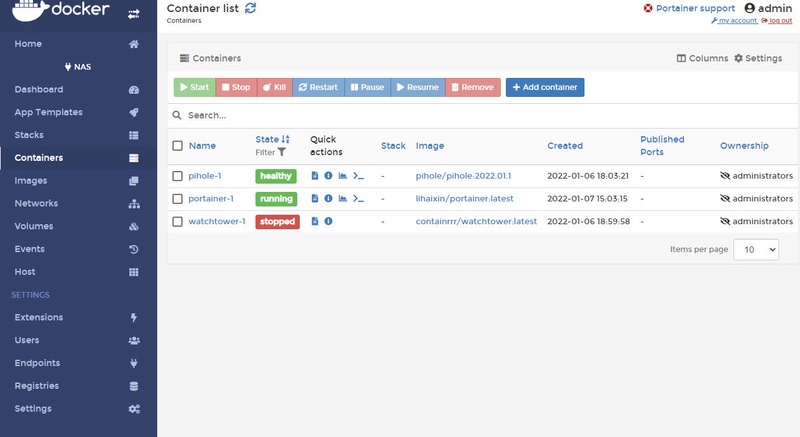Open the stats chart icon for pihole-1
Viewport: 800px width, 437px height.
pos(343,175)
